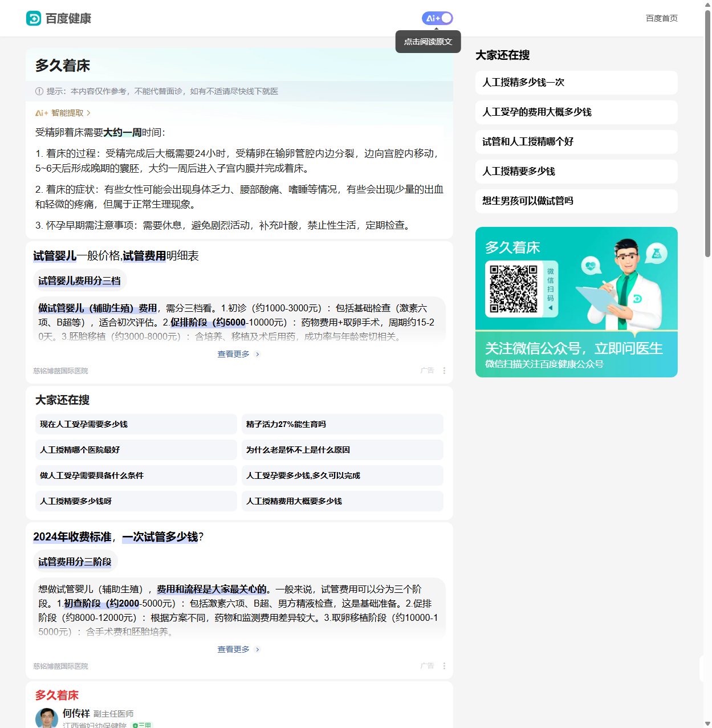This screenshot has width=712, height=728.
Task: Open more options menu on second ad
Action: pos(444,666)
